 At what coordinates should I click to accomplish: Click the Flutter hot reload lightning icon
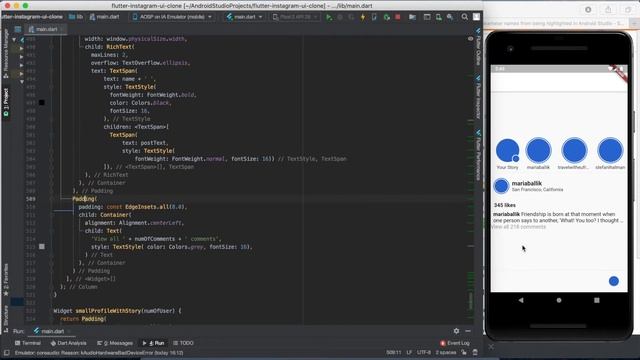[362, 17]
